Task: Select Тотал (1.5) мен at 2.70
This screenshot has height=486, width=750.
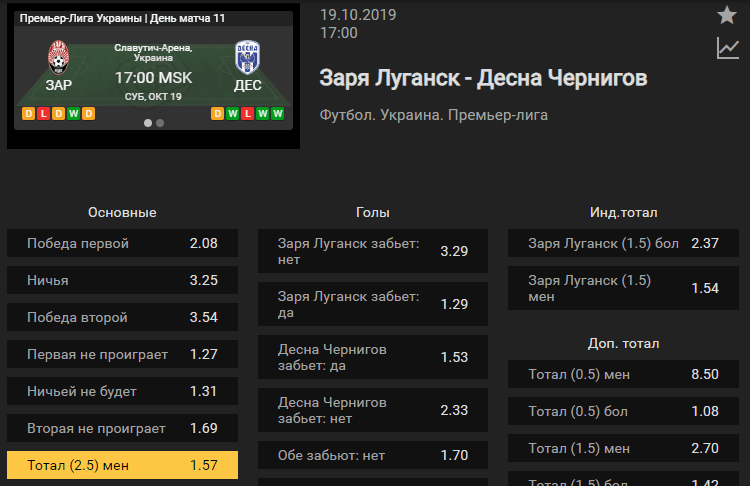Action: pyautogui.click(x=623, y=448)
